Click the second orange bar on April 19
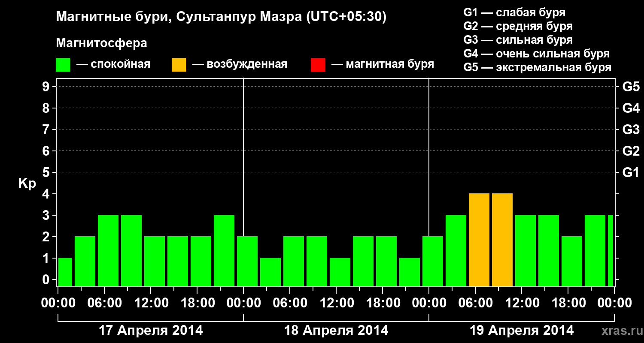Image resolution: width=644 pixels, height=343 pixels. 502,240
